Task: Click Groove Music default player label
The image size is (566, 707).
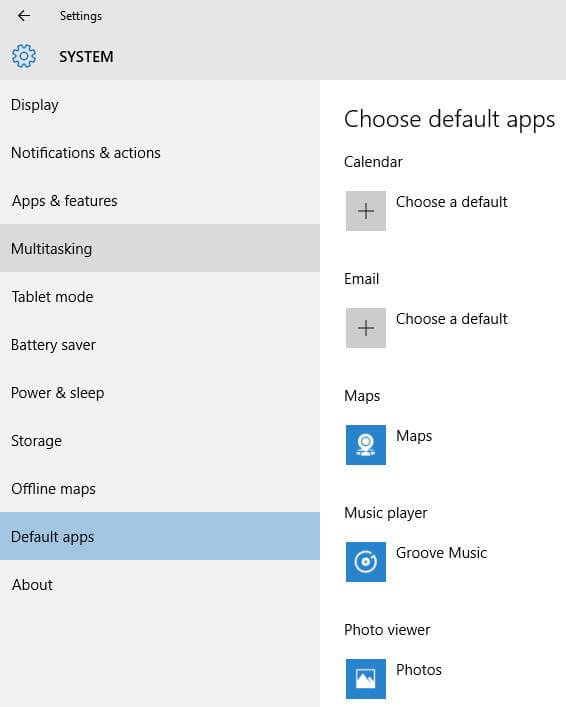Action: point(442,553)
